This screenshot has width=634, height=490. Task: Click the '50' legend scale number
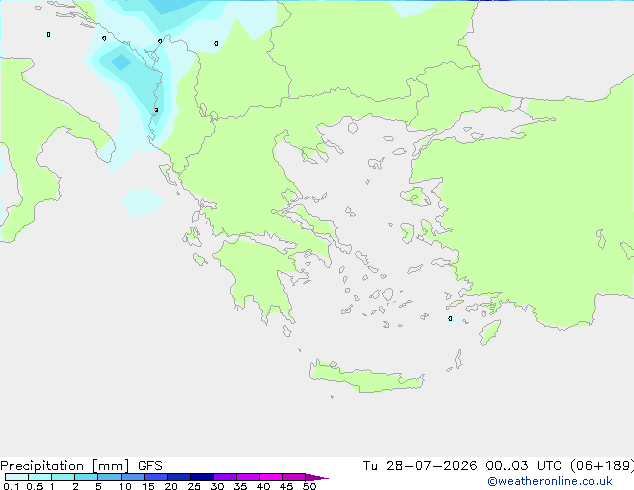click(x=309, y=486)
